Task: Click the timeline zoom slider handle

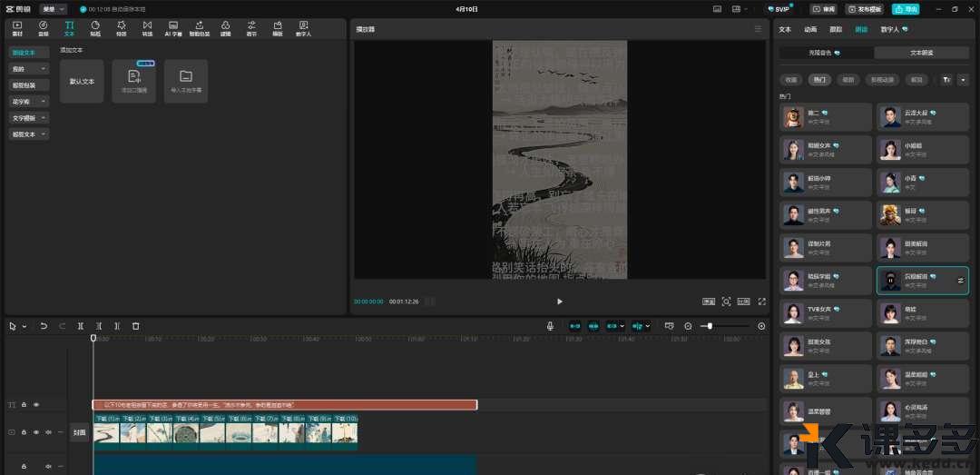Action: 710,326
